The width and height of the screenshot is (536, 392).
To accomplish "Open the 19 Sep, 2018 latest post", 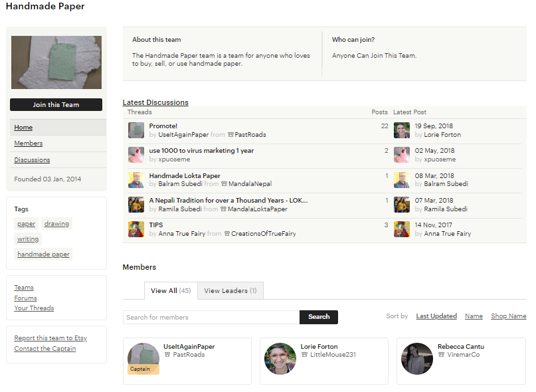I will coord(434,126).
